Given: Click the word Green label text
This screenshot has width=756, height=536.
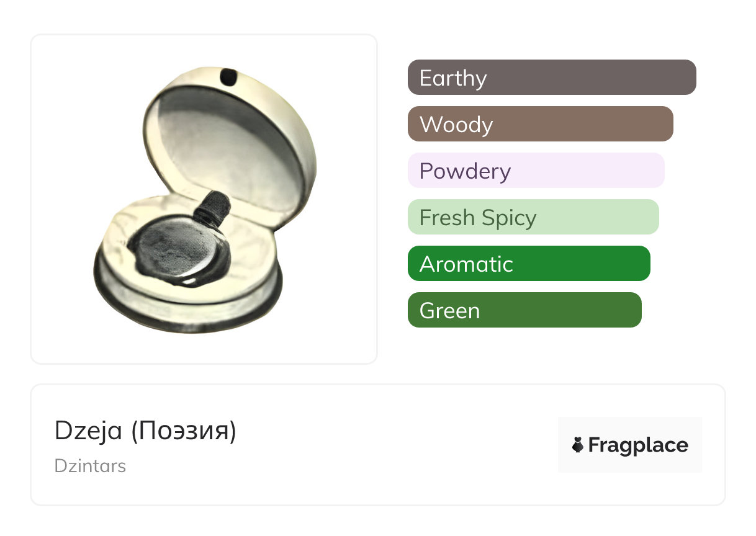Looking at the screenshot, I should click(x=449, y=311).
